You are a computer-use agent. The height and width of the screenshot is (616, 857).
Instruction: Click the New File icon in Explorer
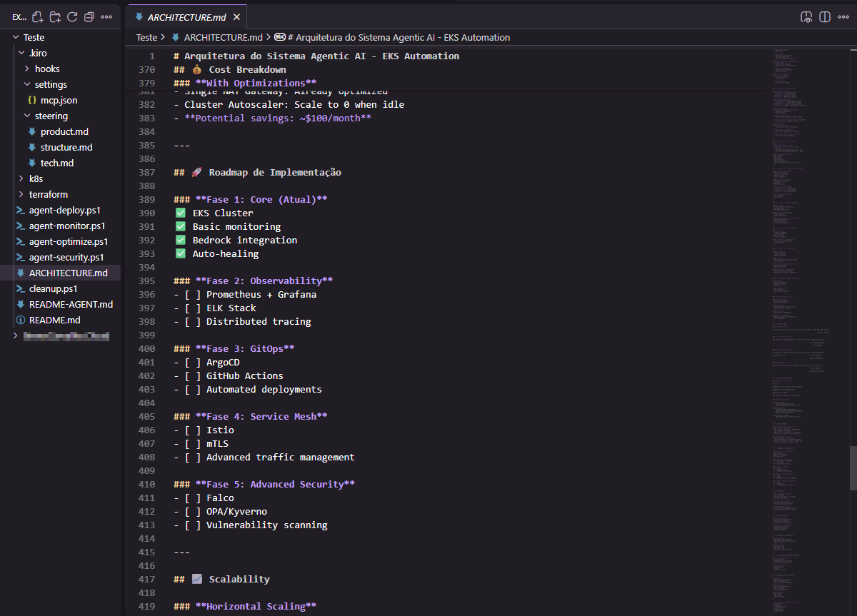[x=38, y=16]
